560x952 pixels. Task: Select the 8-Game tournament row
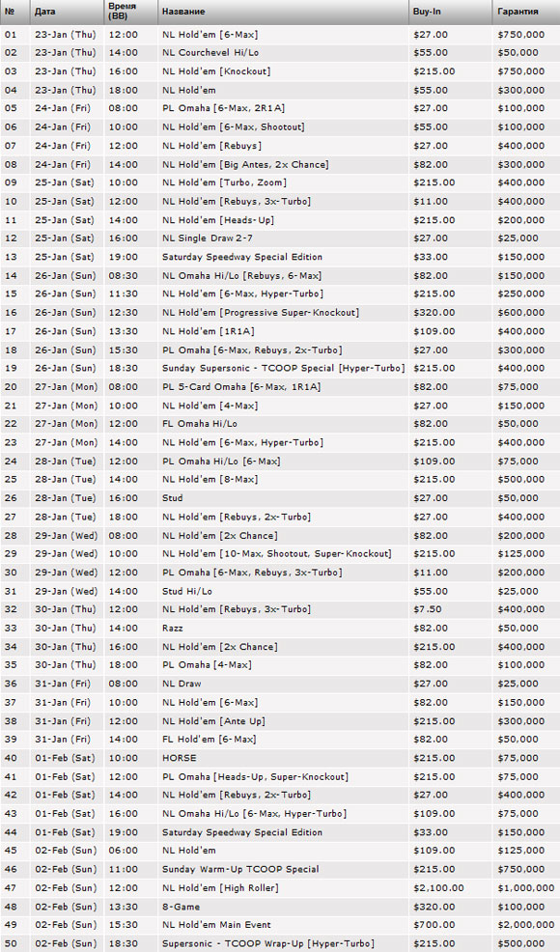point(280,907)
